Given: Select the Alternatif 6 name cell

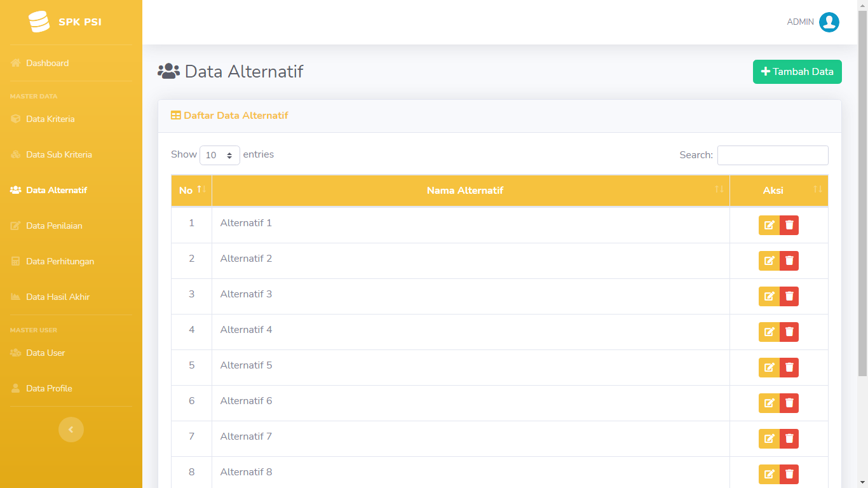Looking at the screenshot, I should 471,403.
